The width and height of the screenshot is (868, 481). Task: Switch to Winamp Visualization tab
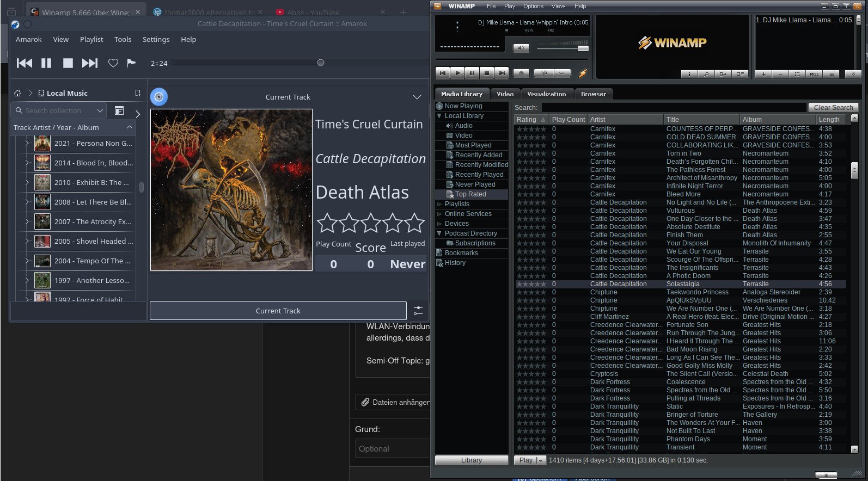[546, 94]
